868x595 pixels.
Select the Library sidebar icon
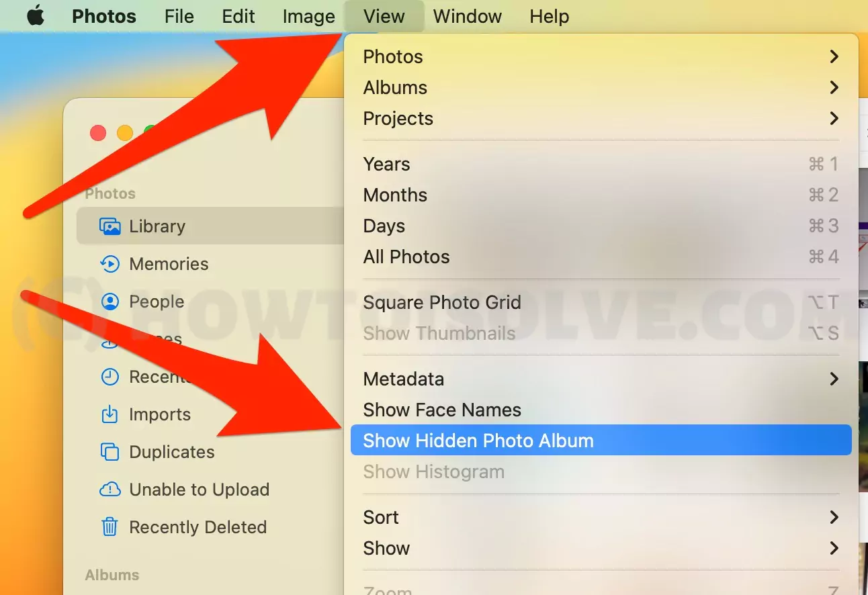[x=110, y=226]
